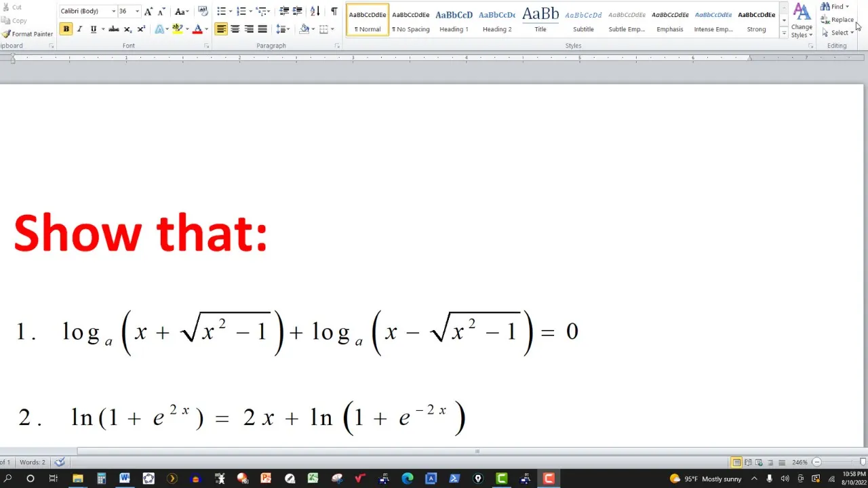Click Sort icon
Image resolution: width=868 pixels, height=488 pixels.
click(315, 12)
